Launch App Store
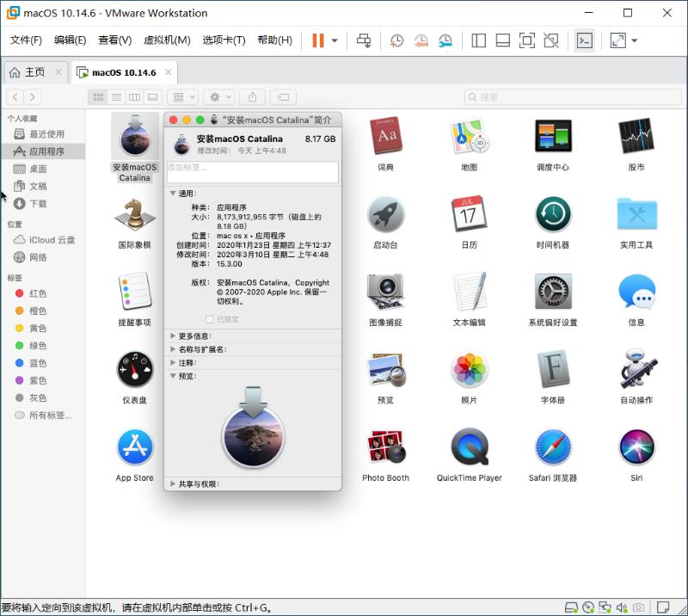Screen dimensions: 688x616 (x=134, y=447)
